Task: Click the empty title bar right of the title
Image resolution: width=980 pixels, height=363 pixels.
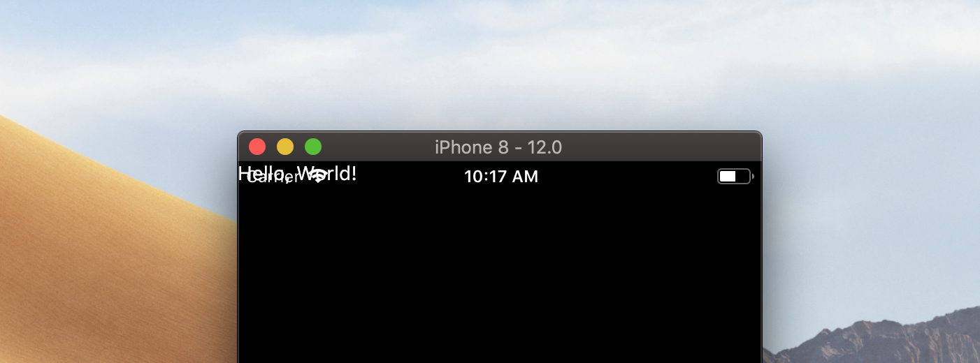Action: (x=661, y=147)
